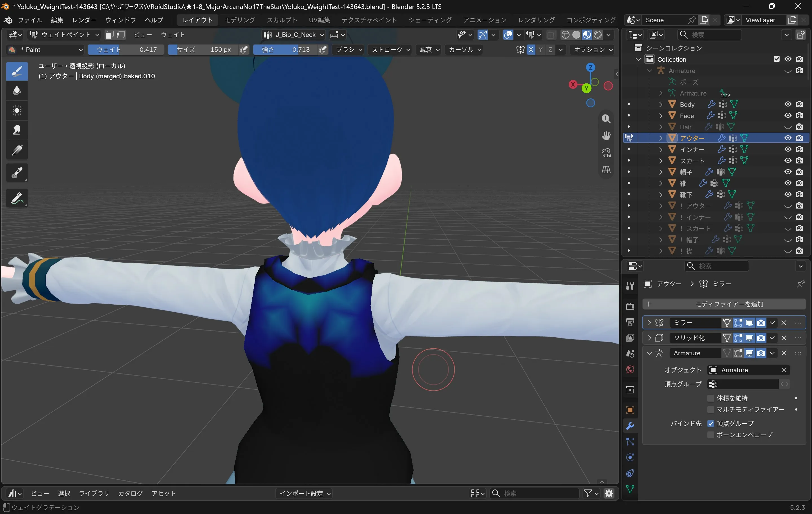The width and height of the screenshot is (812, 514).
Task: Enable the ボーンエンベロープ checkbox
Action: 710,435
